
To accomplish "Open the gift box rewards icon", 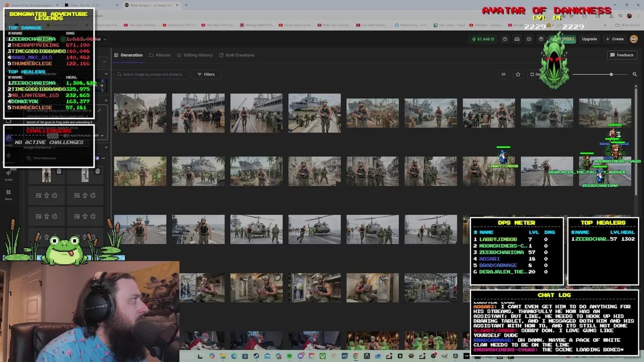I will pos(541,39).
